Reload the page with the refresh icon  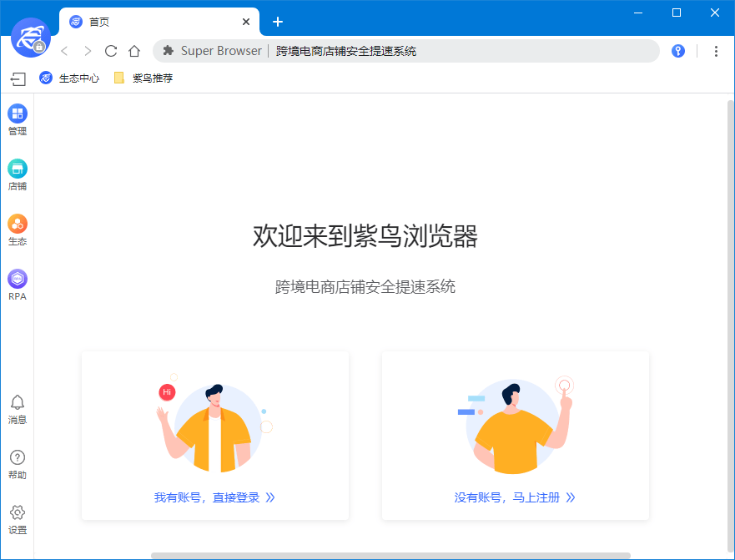pos(111,51)
